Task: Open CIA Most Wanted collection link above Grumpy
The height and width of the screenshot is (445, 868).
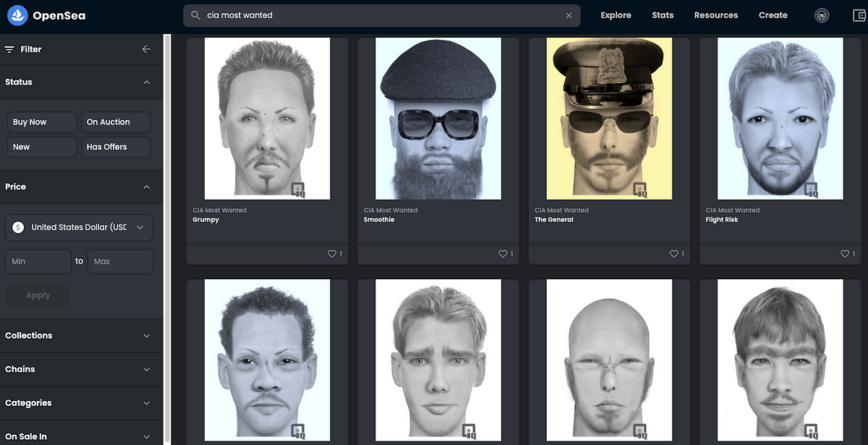Action: coord(219,211)
